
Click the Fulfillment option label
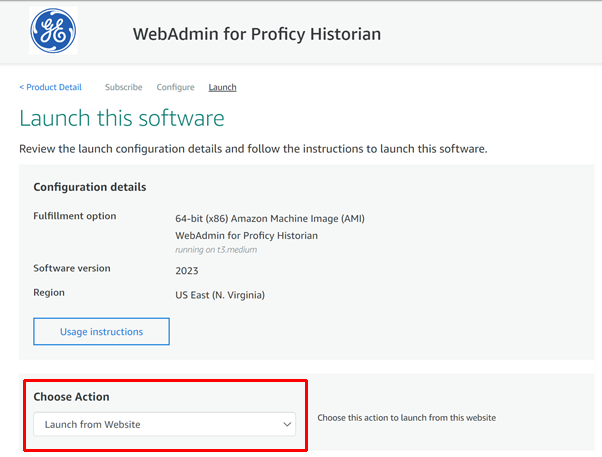(x=75, y=216)
